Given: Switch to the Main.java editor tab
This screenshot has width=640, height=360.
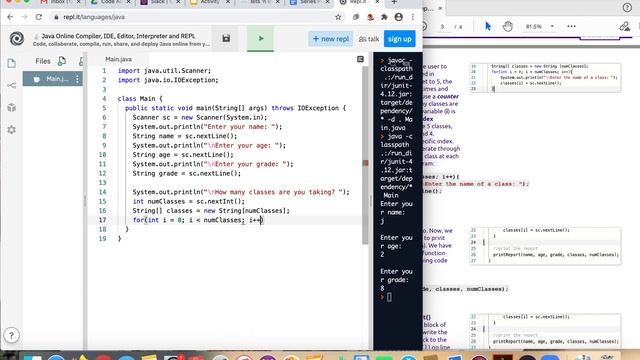Looking at the screenshot, I should coord(118,59).
